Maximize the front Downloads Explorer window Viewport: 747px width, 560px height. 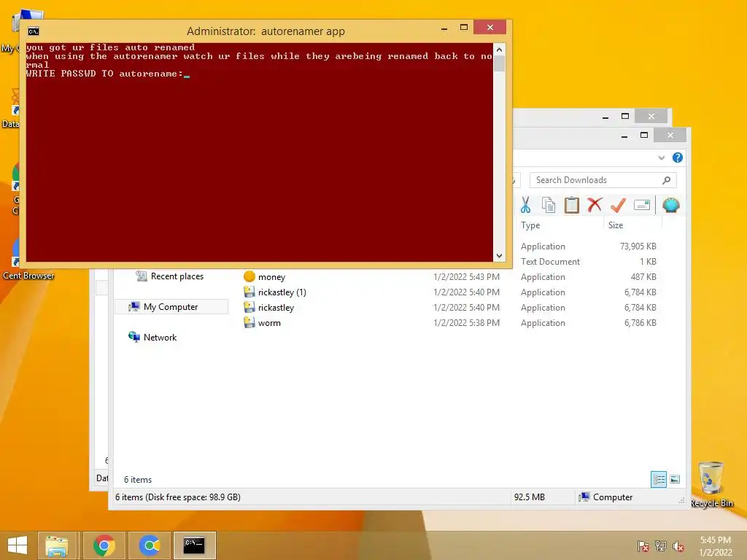[643, 135]
